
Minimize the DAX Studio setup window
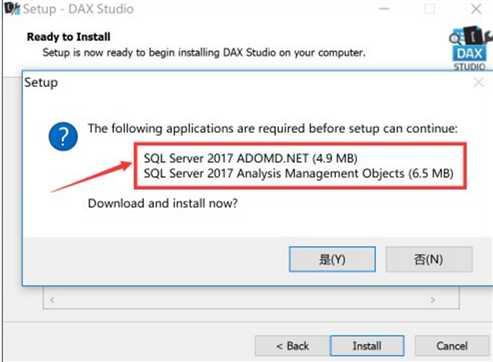coord(384,9)
